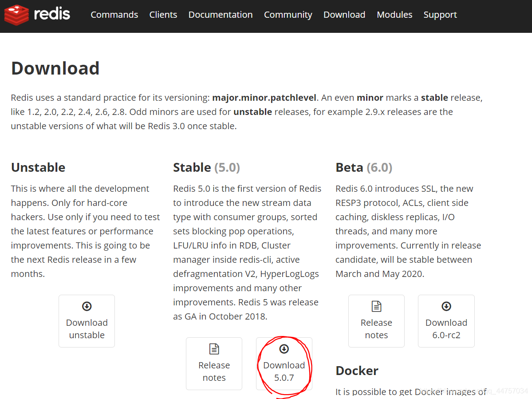This screenshot has height=399, width=532.
Task: Open the Modules nav item
Action: (x=394, y=15)
